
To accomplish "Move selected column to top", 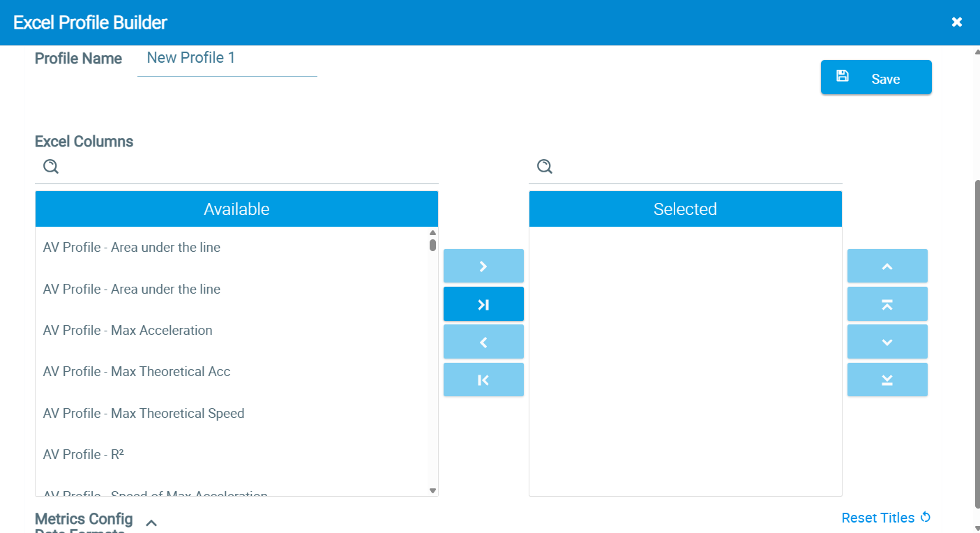I will [887, 304].
